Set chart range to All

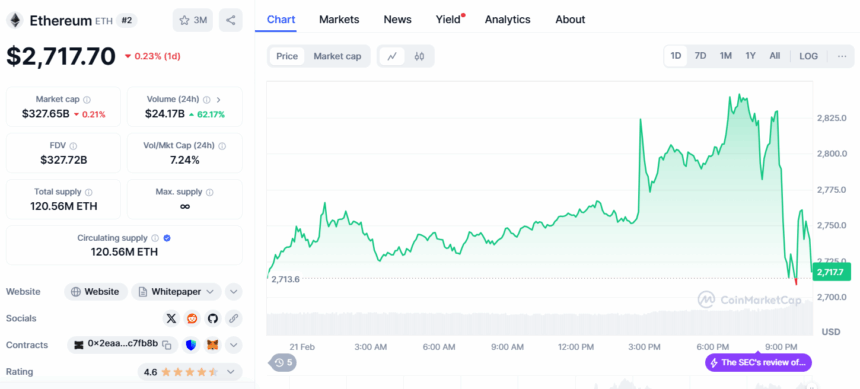(774, 56)
